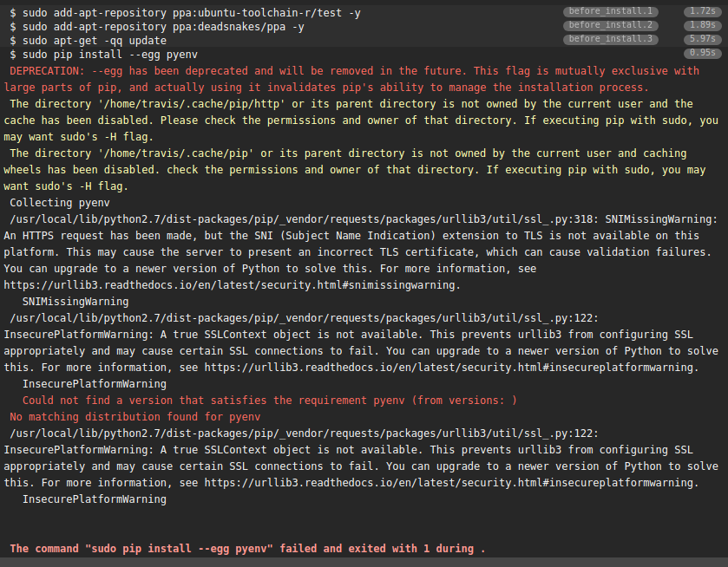Click the 1.72s duration badge
The height and width of the screenshot is (567, 728).
[703, 12]
